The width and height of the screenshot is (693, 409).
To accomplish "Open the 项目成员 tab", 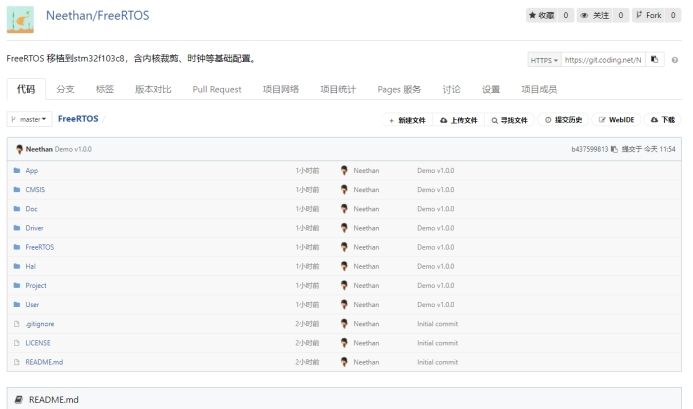I will click(539, 89).
